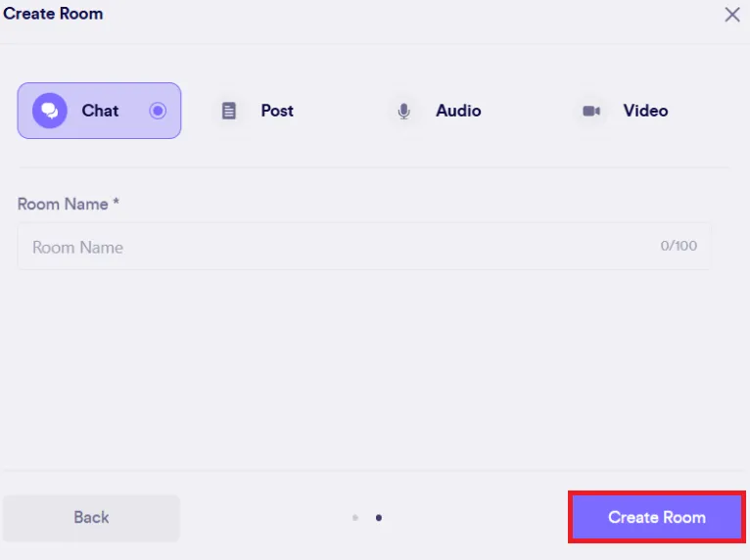Choose the Audio room type label

(x=458, y=111)
